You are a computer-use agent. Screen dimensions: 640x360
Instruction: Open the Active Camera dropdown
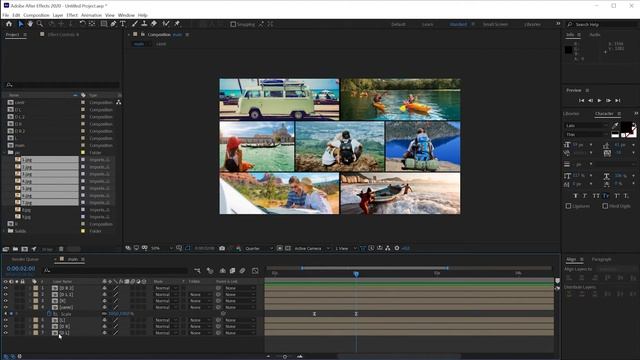click(x=312, y=248)
